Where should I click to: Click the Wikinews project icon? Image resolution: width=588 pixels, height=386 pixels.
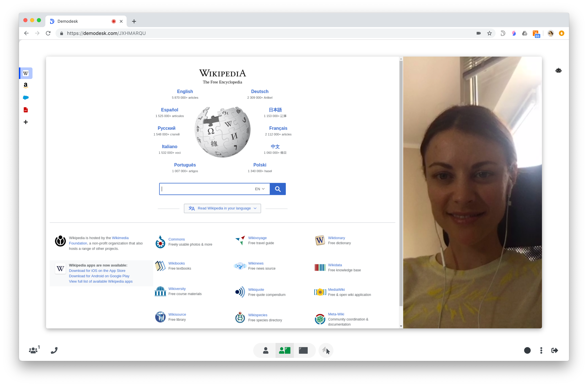coord(240,266)
